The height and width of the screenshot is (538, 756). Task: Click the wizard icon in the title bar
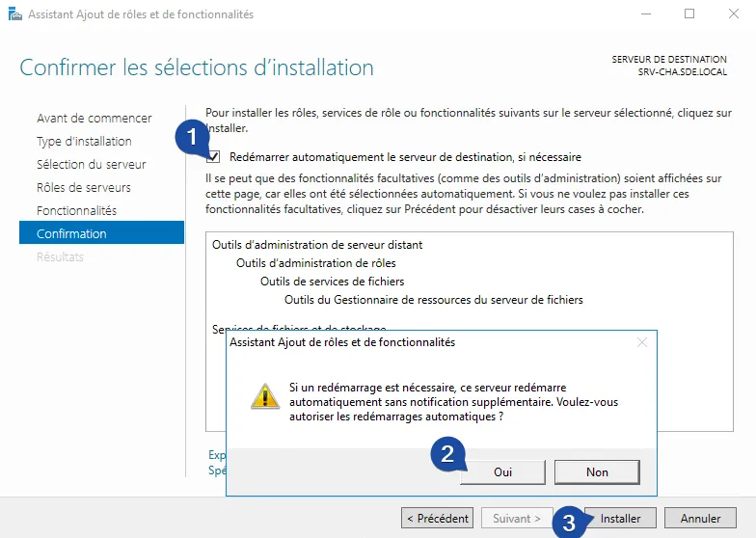(x=14, y=14)
